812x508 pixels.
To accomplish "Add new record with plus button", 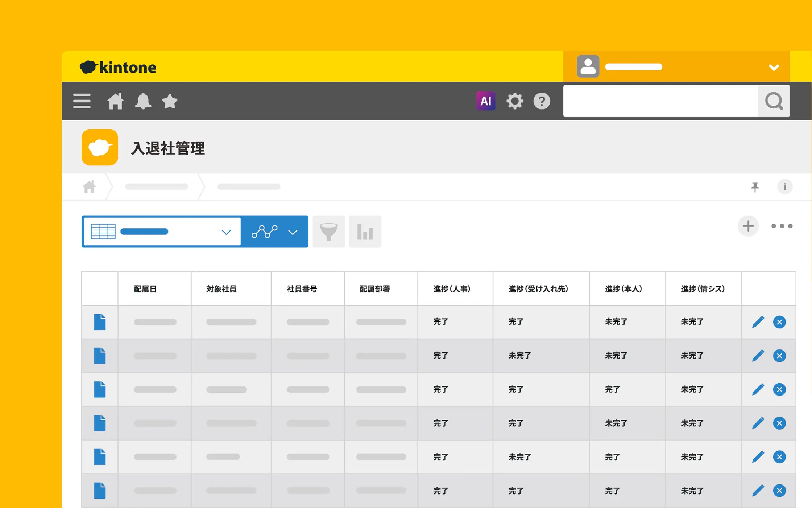I will pos(748,226).
